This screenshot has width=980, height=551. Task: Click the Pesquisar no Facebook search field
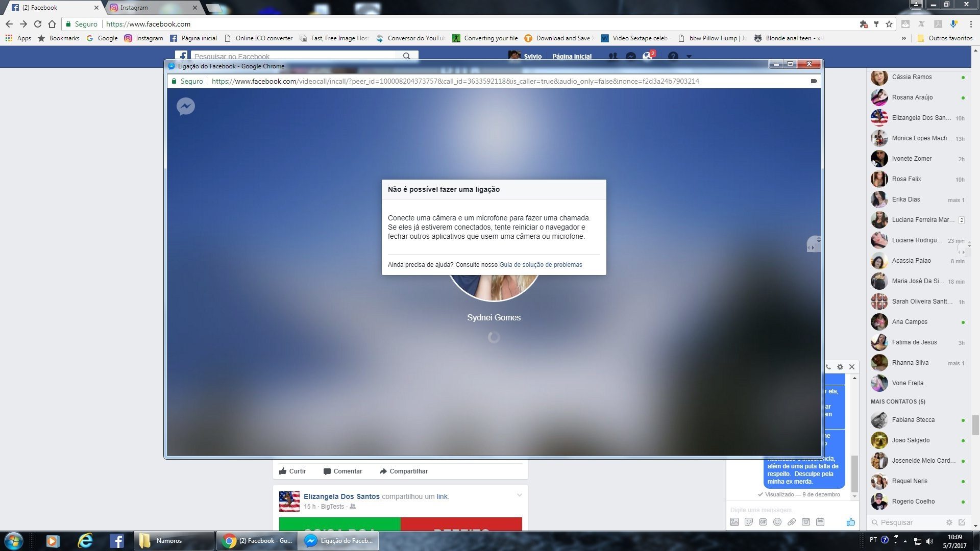point(294,56)
